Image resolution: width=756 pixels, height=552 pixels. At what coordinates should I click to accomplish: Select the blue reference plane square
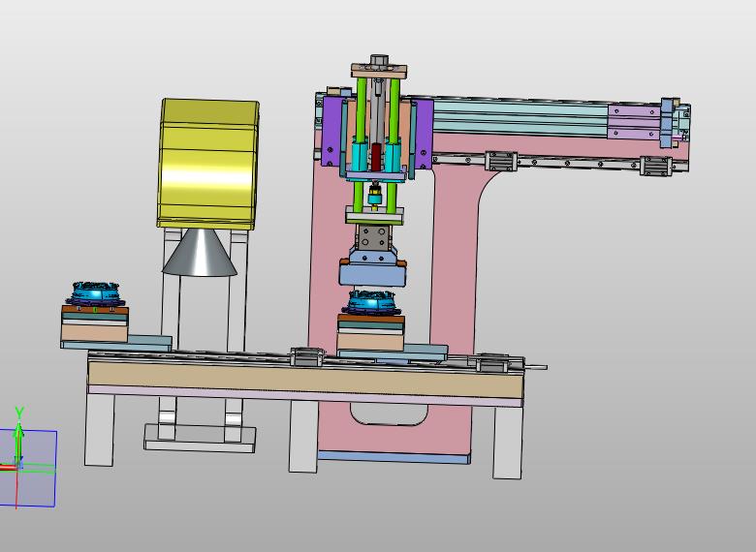[x=28, y=468]
